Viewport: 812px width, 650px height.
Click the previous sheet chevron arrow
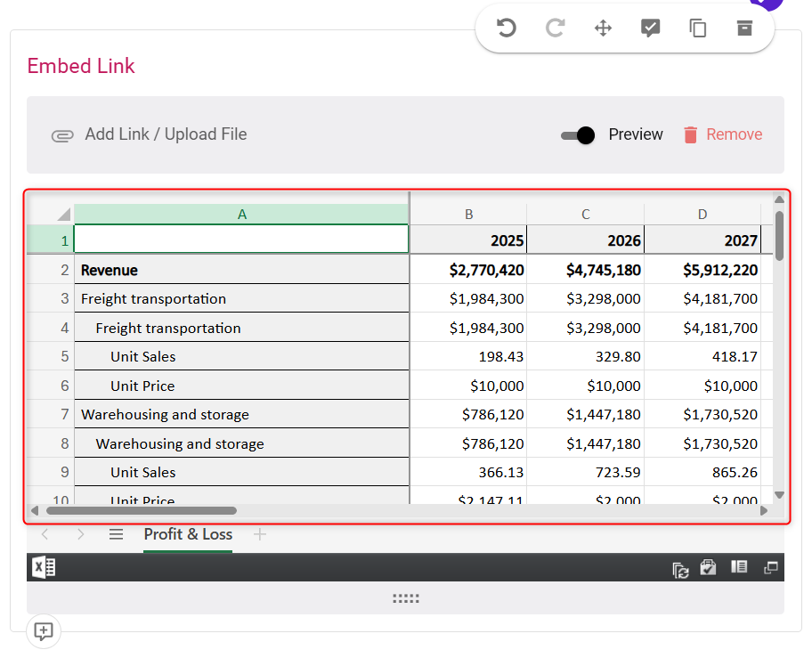45,535
